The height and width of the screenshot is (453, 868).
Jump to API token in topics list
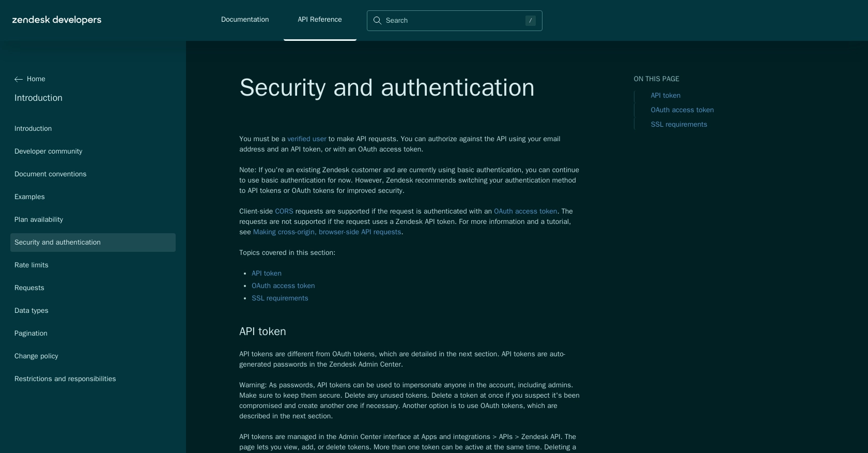pyautogui.click(x=267, y=274)
